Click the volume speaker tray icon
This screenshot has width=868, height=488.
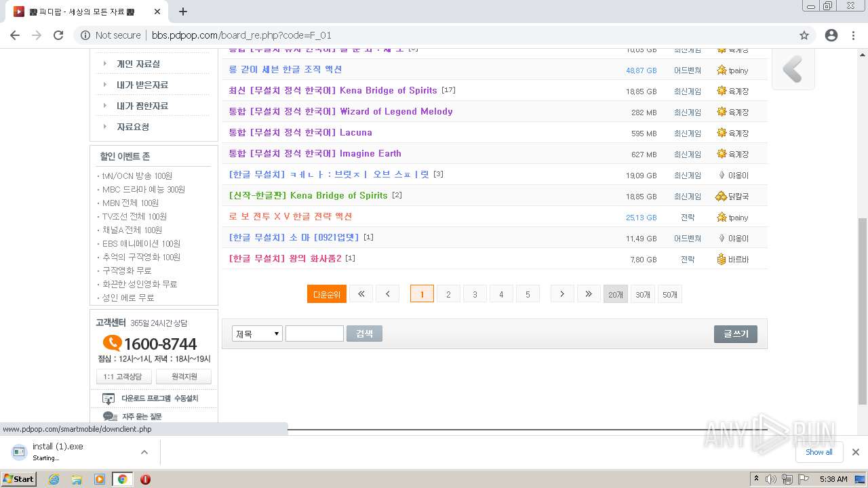click(771, 479)
